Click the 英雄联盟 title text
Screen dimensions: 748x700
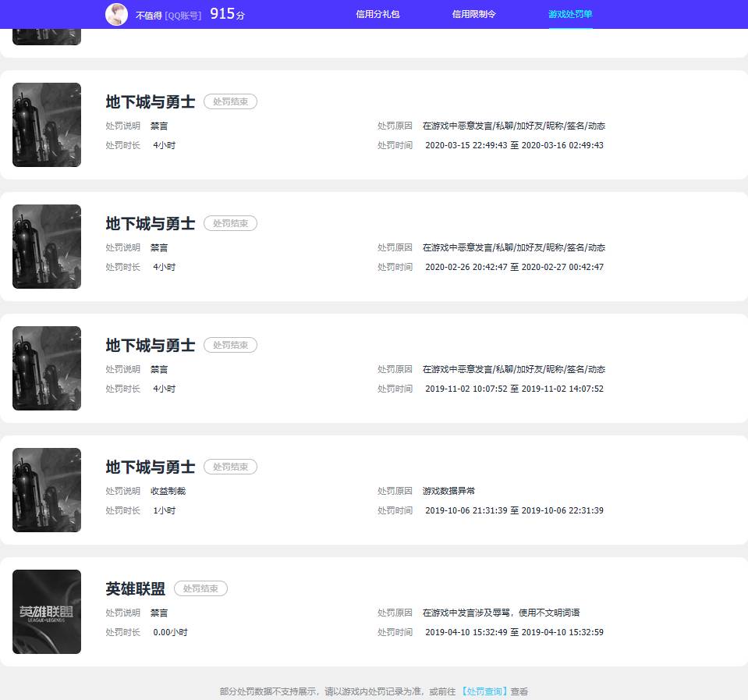135,588
